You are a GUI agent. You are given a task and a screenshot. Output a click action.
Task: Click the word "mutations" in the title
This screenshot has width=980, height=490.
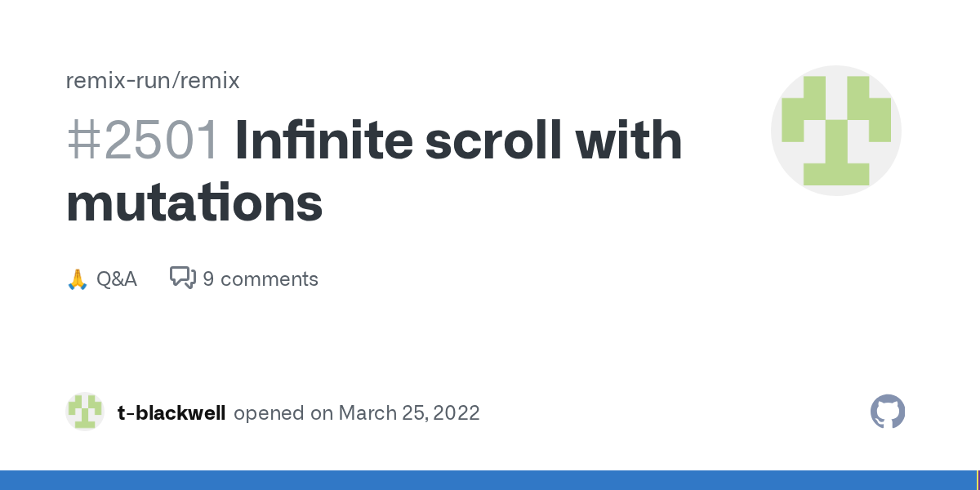pos(194,203)
